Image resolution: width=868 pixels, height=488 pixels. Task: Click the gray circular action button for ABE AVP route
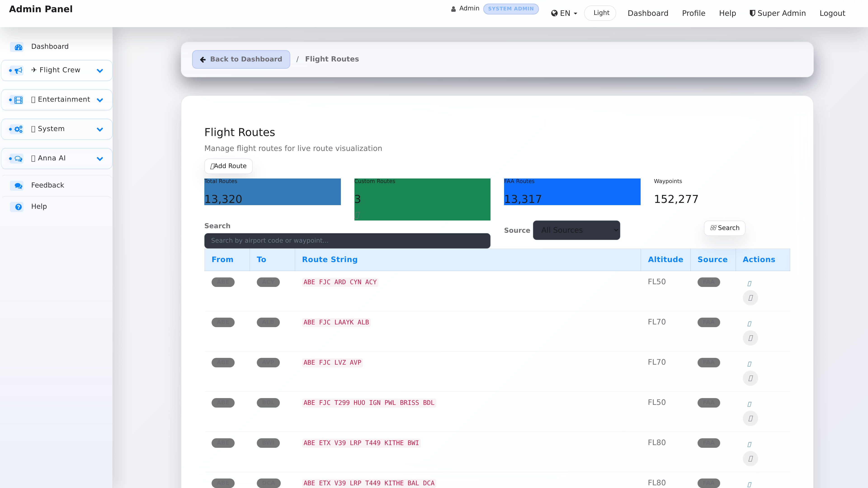point(750,378)
